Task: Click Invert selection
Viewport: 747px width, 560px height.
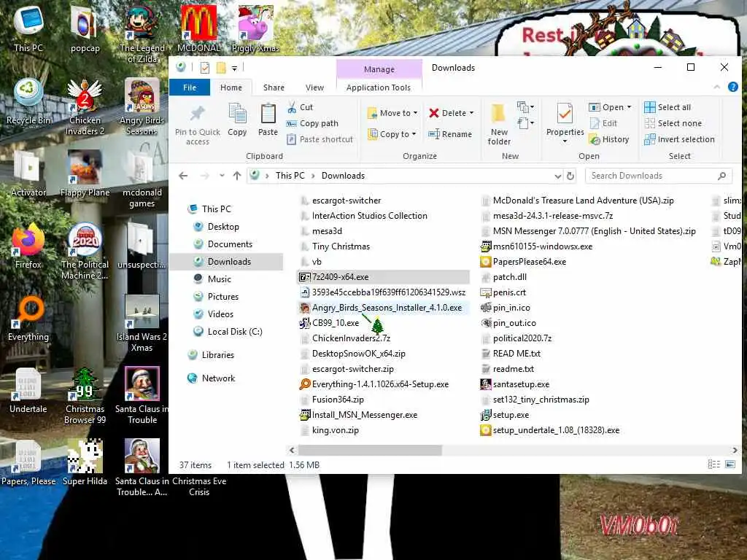Action: click(x=679, y=139)
